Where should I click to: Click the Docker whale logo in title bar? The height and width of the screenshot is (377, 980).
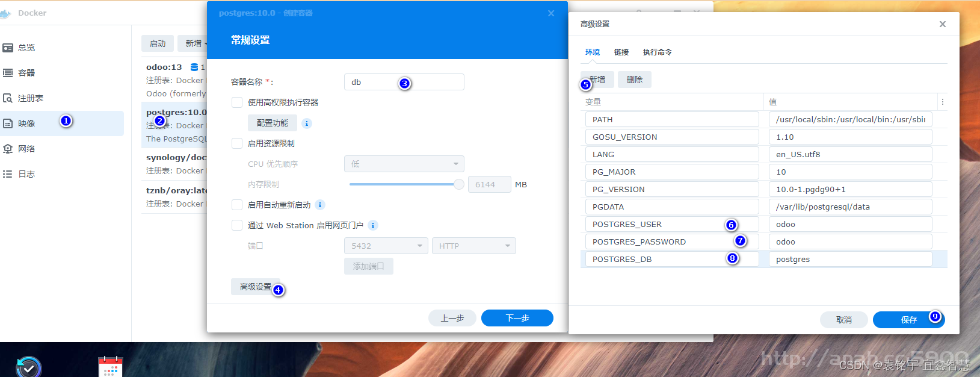(x=6, y=13)
